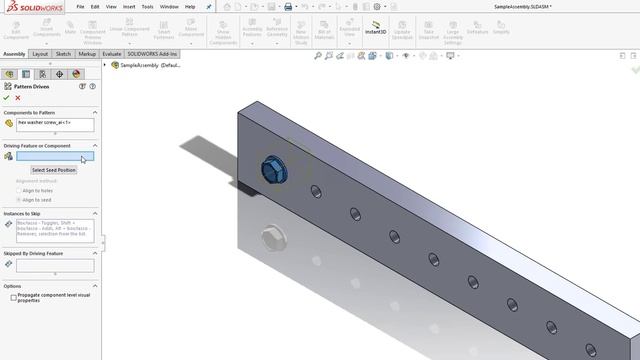Click the SOLIDWORKS logo
This screenshot has height=360, width=640.
tap(35, 7)
